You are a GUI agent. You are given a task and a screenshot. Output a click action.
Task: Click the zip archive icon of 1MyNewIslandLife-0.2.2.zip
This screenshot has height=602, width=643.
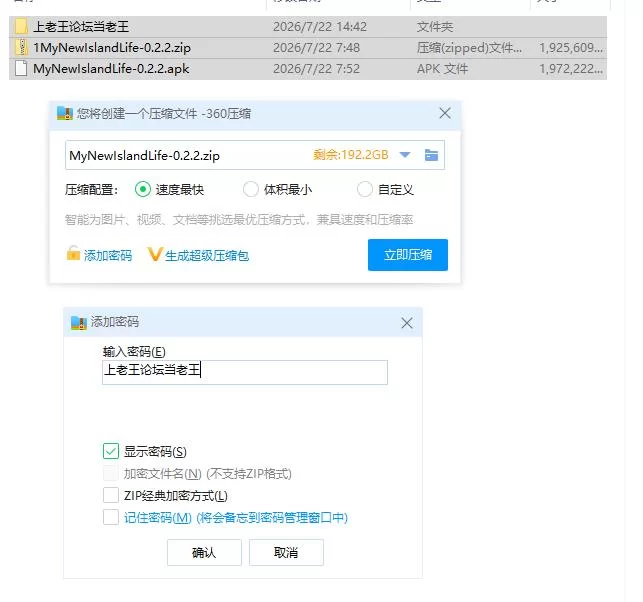(21, 48)
